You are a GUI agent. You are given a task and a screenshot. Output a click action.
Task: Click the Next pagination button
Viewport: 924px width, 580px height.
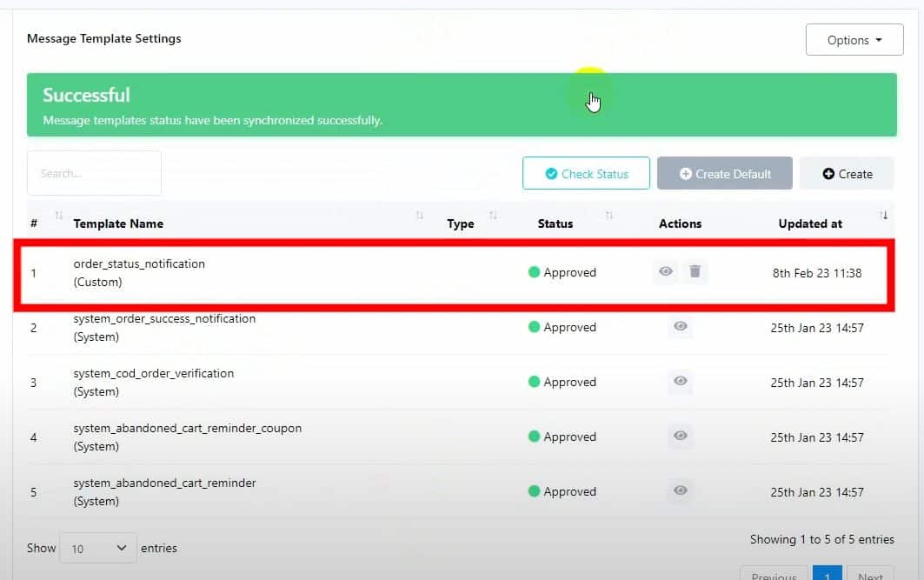point(869,575)
